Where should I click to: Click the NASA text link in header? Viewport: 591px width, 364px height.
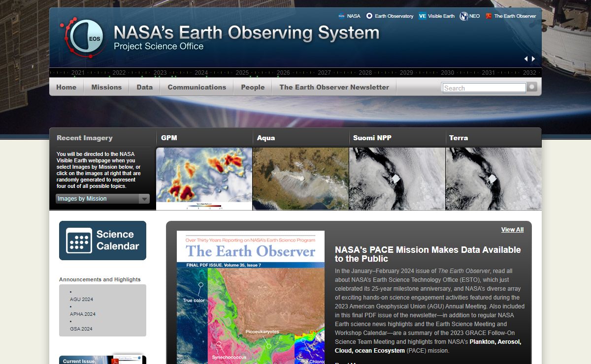[354, 16]
